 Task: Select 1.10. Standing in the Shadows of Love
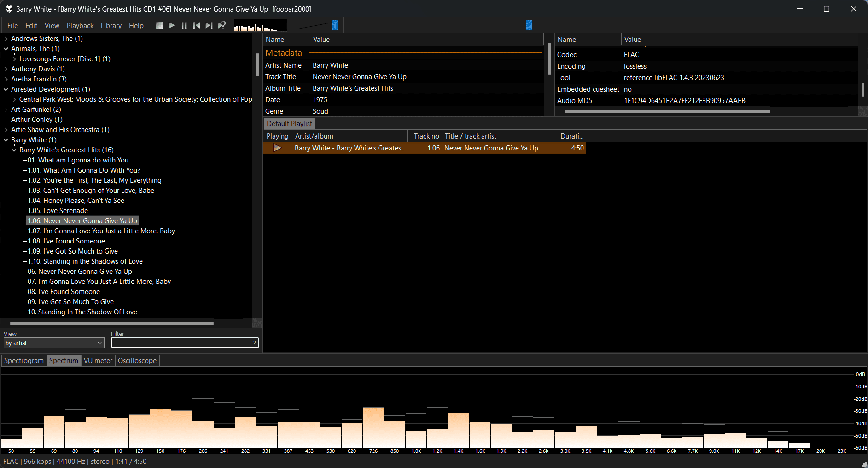coord(85,261)
